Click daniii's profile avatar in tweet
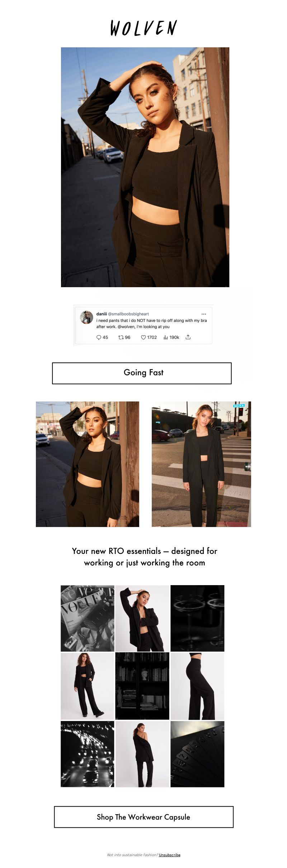Image resolution: width=287 pixels, height=868 pixels. (x=86, y=317)
